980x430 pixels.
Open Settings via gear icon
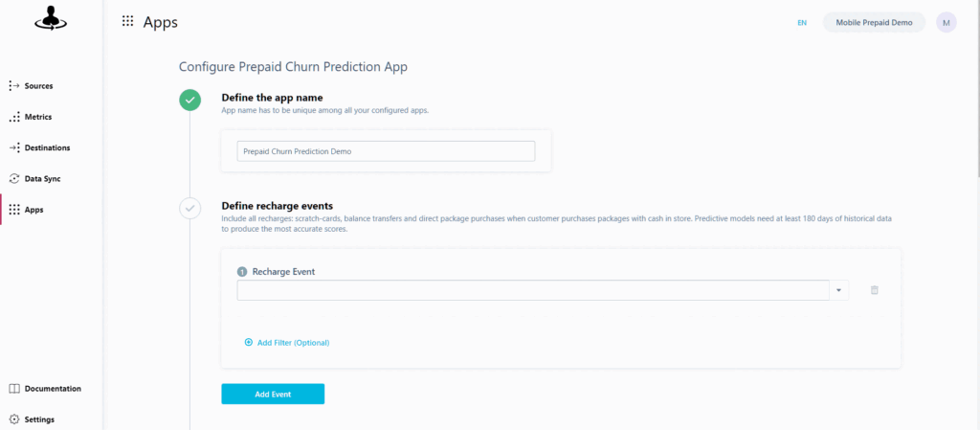click(14, 419)
